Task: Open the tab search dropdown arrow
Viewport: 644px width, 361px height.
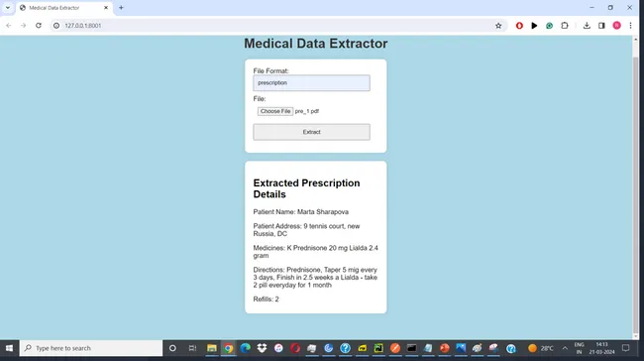Action: (7, 7)
